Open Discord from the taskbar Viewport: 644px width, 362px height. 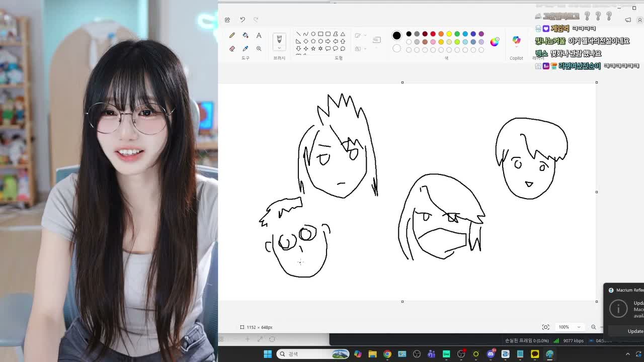(x=491, y=354)
